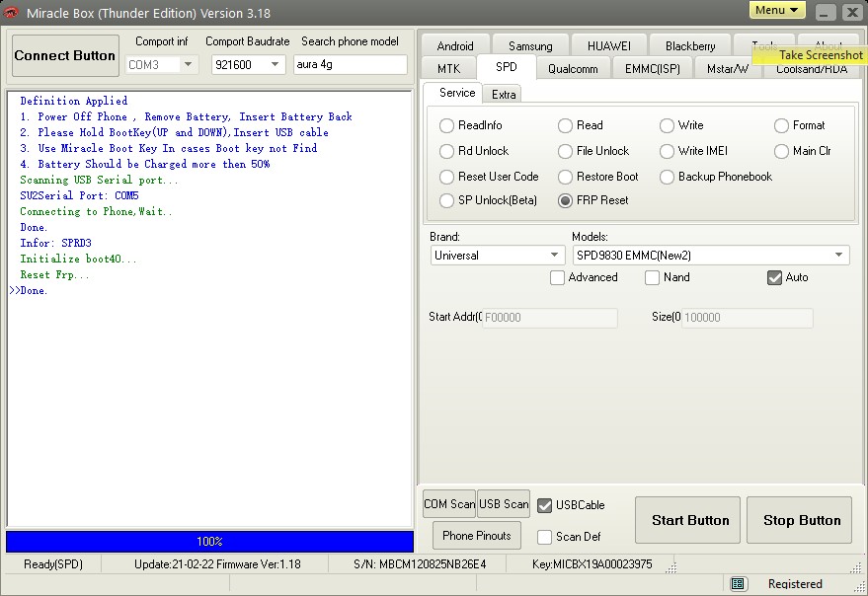Click the 'SU2Serial Port: COM5' log line
This screenshot has width=868, height=596.
click(79, 196)
